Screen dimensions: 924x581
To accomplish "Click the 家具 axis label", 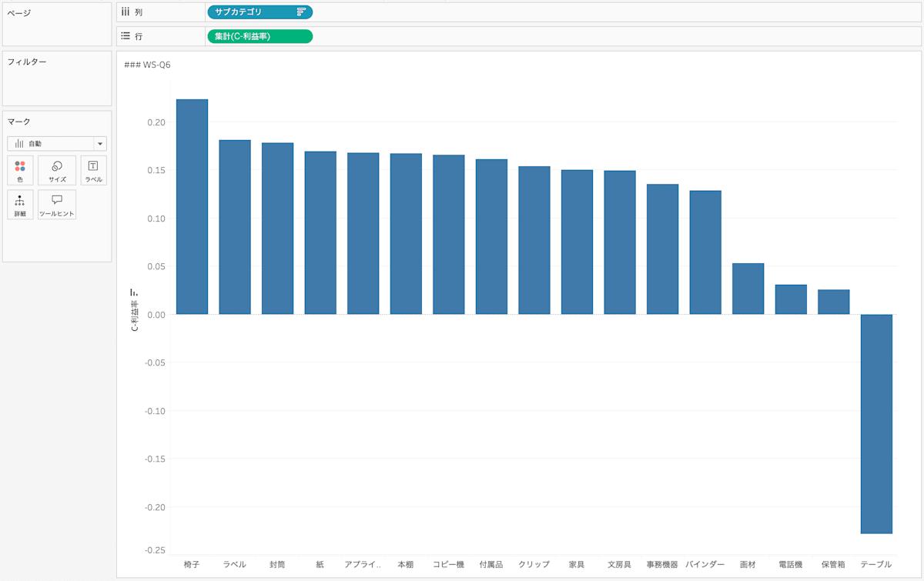I will (577, 564).
